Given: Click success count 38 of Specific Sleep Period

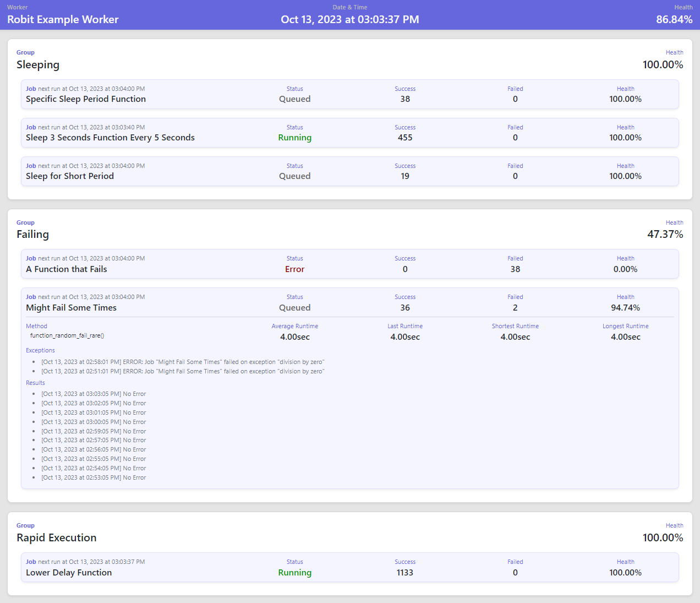Looking at the screenshot, I should 405,99.
